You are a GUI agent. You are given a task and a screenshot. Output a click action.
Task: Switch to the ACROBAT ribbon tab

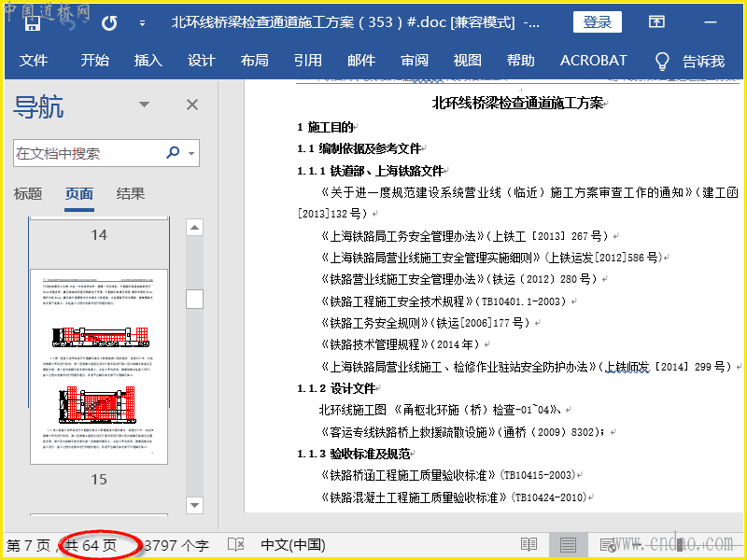[x=594, y=61]
